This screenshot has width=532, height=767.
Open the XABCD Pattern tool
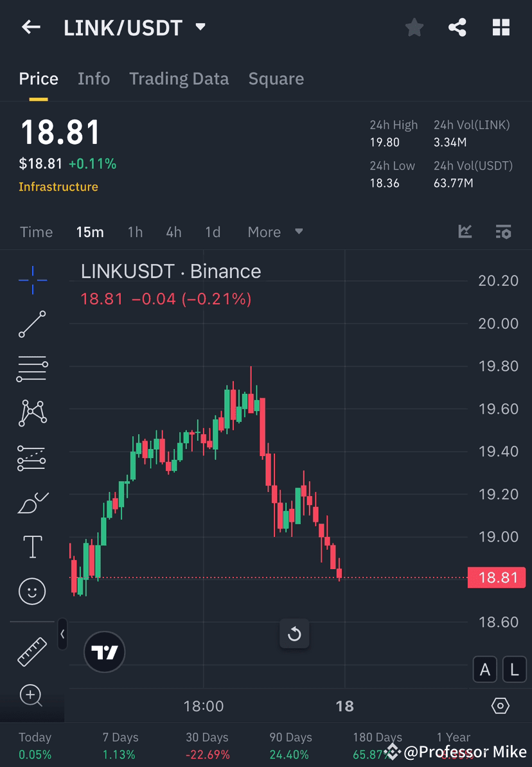32,412
